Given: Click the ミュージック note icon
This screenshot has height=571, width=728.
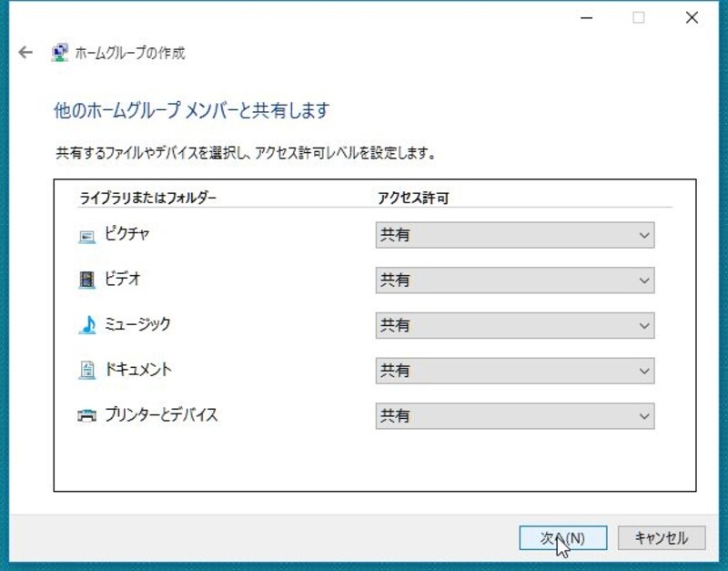Looking at the screenshot, I should coord(86,325).
